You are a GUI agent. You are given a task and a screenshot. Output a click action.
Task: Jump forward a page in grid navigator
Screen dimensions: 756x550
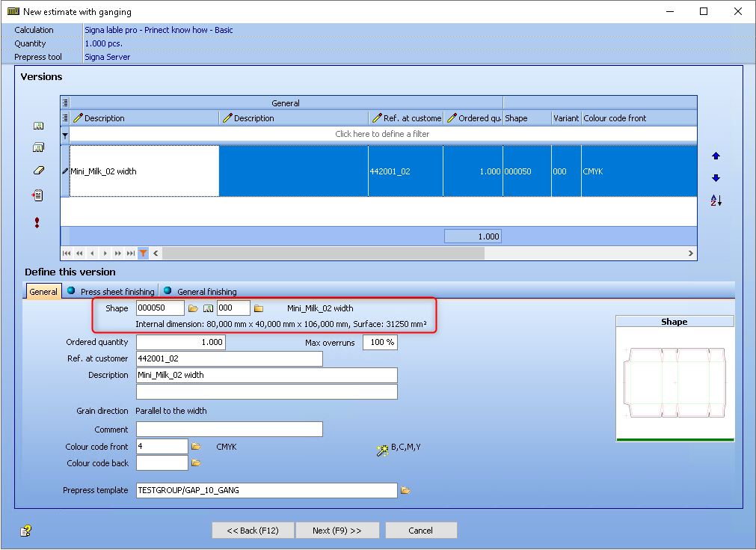point(117,253)
